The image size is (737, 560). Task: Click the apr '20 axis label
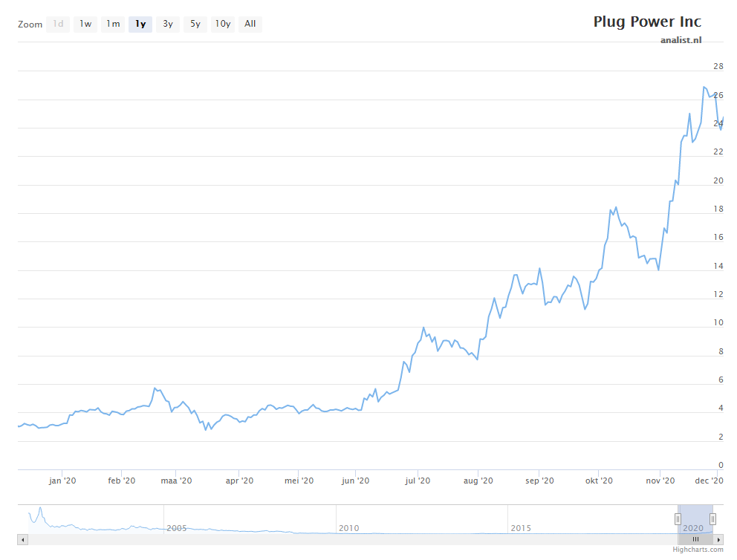[239, 481]
